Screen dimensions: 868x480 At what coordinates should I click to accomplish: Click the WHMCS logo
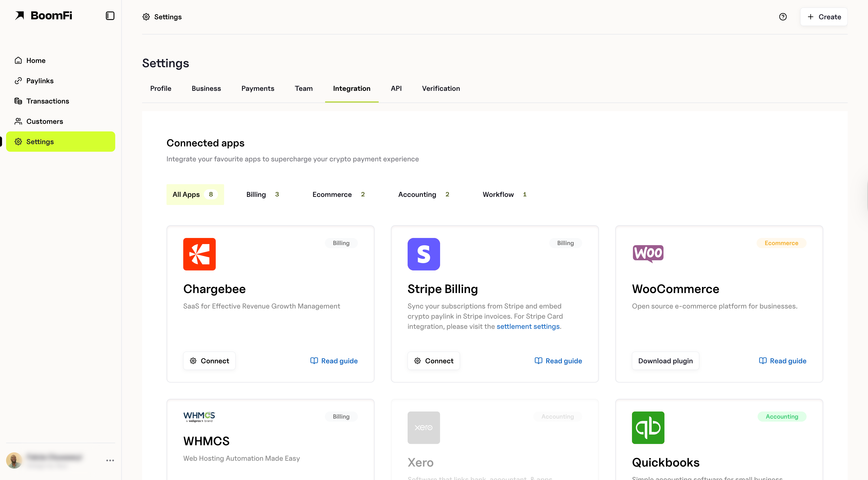click(x=199, y=417)
